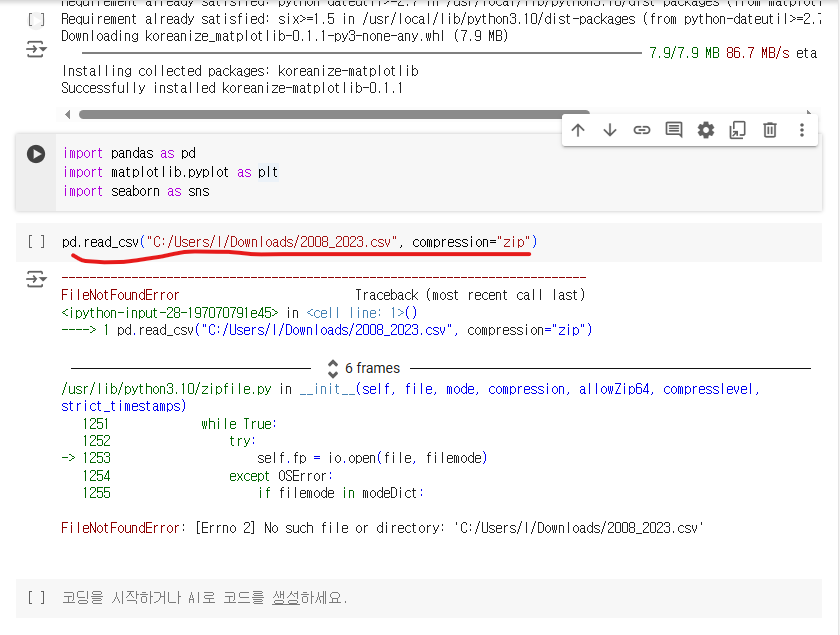Click the read_csv code line

[299, 242]
